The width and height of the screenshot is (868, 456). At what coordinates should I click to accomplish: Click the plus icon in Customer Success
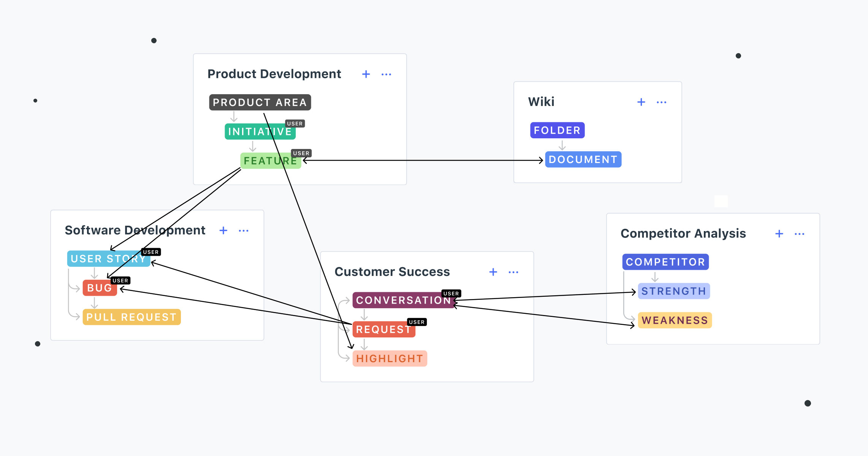point(493,272)
